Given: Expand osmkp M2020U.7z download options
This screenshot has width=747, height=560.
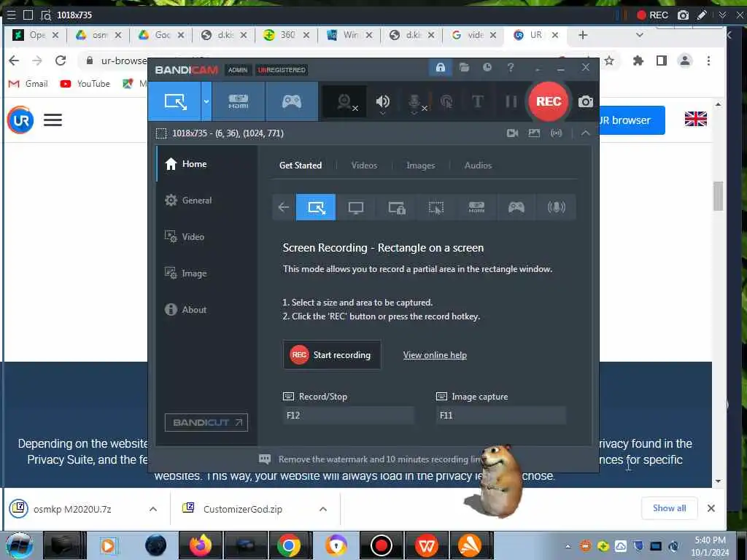Looking at the screenshot, I should pos(153,509).
